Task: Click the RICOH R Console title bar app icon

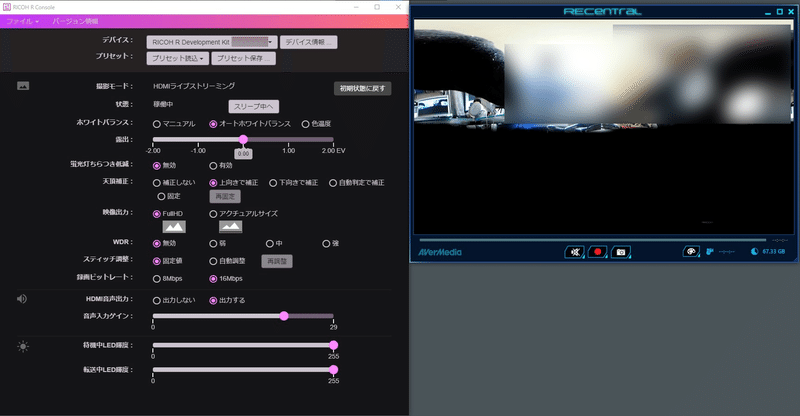Action: pyautogui.click(x=7, y=7)
